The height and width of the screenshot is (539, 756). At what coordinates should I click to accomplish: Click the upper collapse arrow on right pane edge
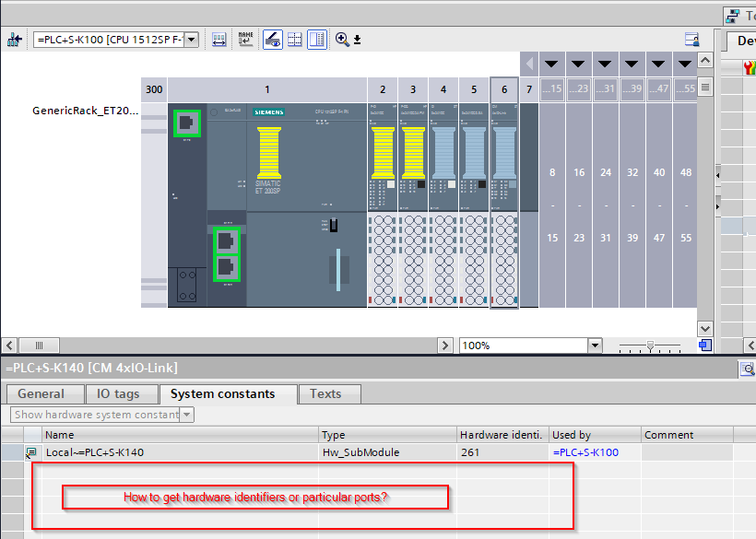(718, 175)
